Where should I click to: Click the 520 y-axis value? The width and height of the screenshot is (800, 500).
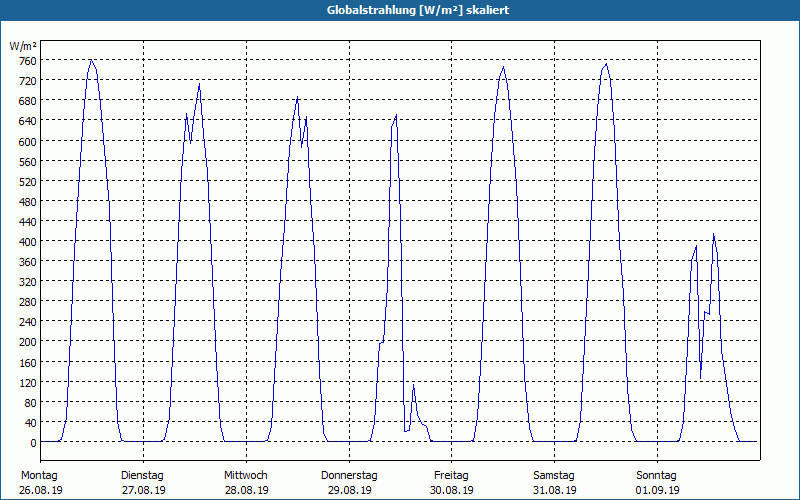[28, 182]
